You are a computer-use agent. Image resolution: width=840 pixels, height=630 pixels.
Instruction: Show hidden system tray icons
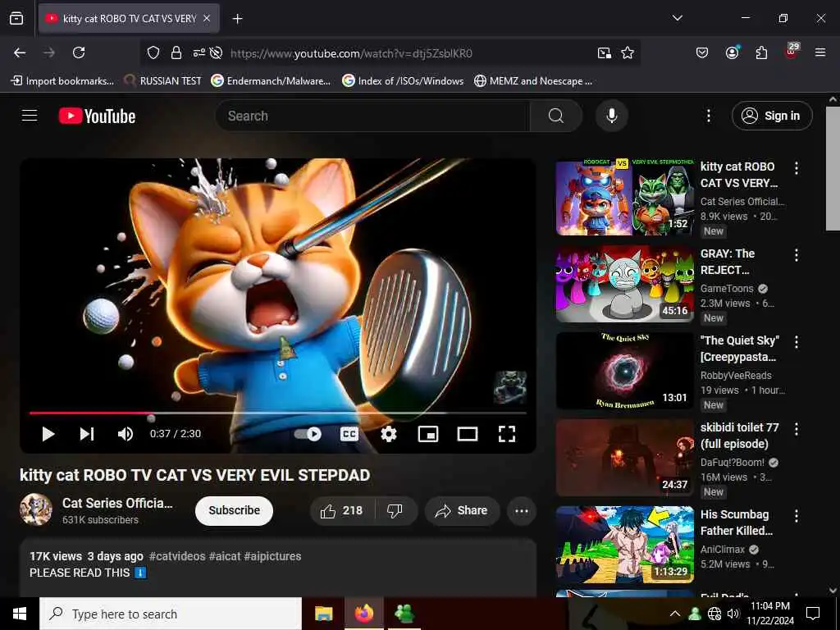675,614
